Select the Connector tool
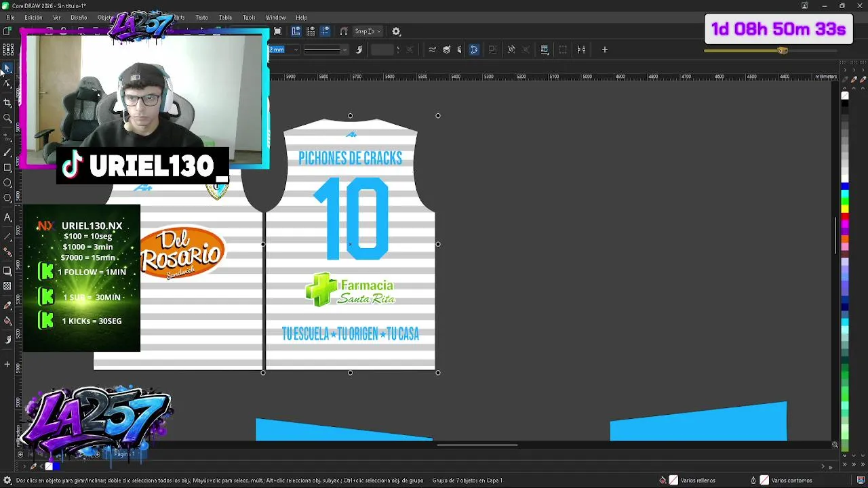 point(7,252)
